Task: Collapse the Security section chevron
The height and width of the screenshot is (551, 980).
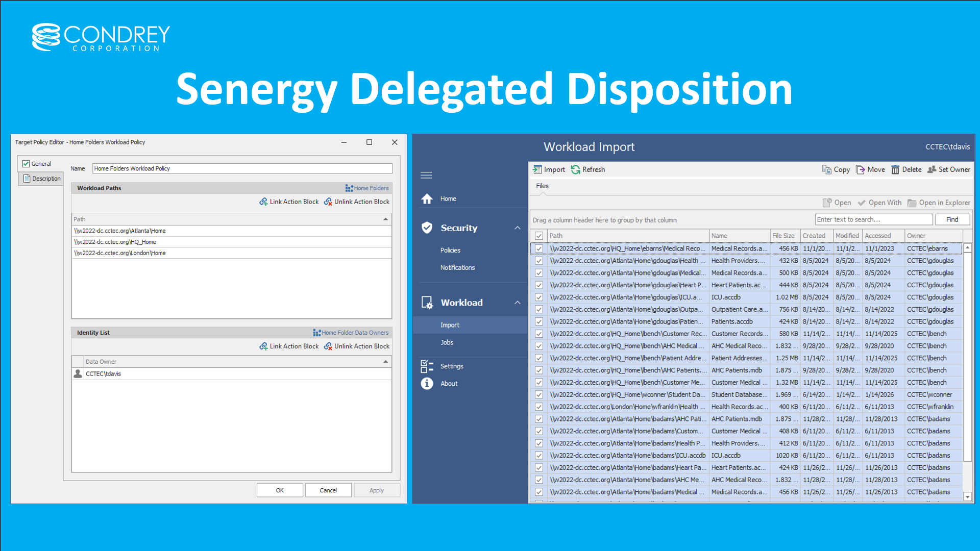Action: point(518,228)
